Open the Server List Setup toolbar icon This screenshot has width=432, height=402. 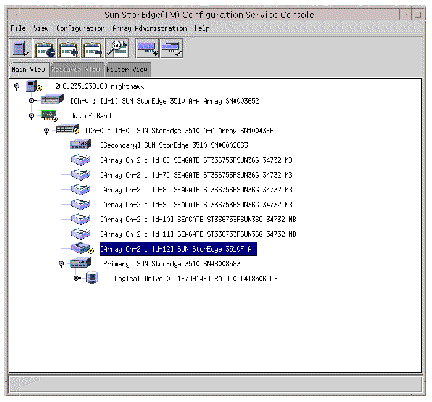21,48
